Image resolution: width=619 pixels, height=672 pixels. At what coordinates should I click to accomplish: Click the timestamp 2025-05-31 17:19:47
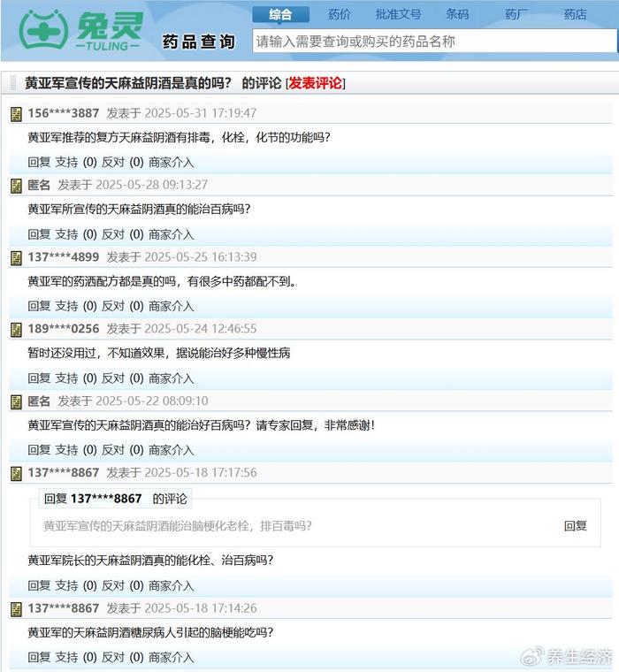(x=201, y=113)
